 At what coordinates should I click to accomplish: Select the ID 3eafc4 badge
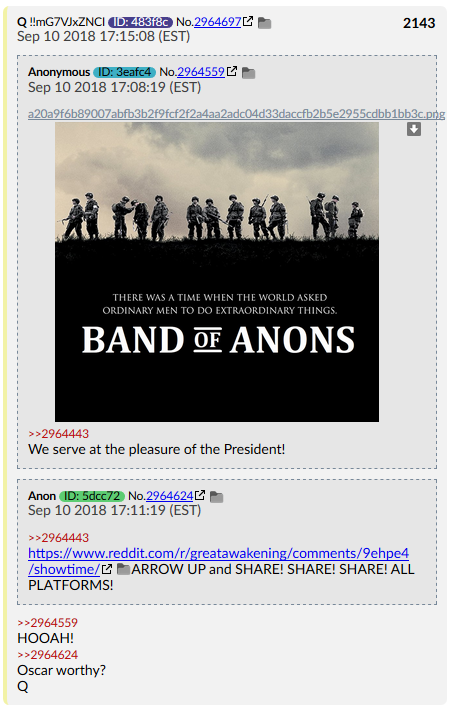tap(125, 72)
